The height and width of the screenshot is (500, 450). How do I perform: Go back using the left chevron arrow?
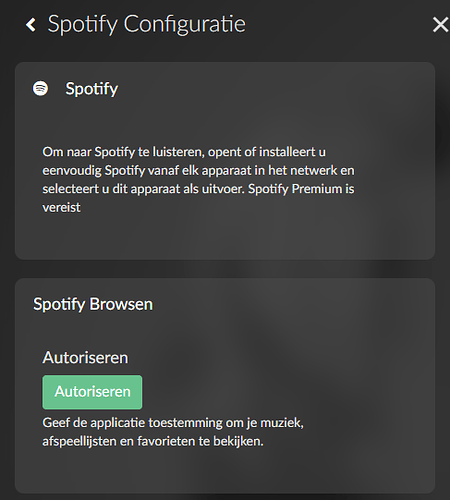point(31,25)
